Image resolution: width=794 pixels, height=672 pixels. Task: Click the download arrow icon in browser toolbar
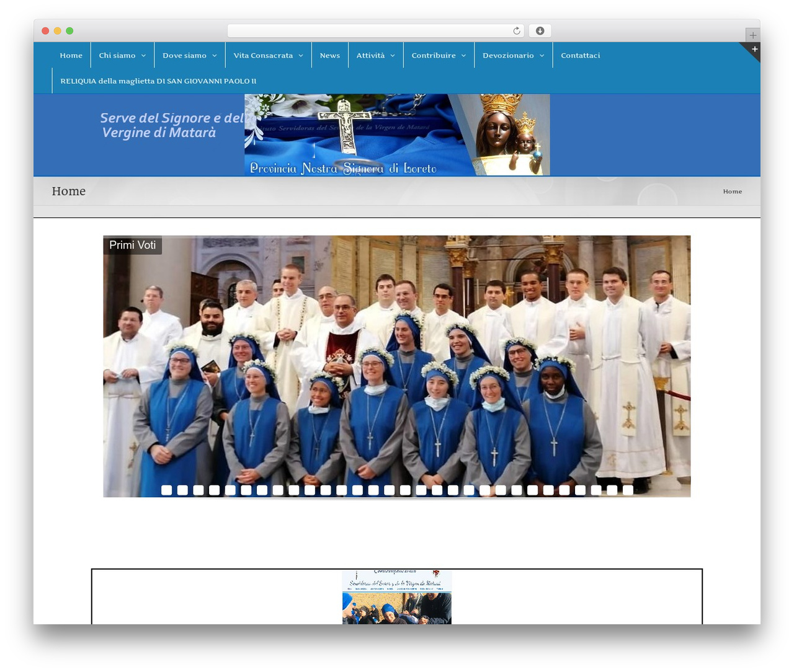(540, 31)
